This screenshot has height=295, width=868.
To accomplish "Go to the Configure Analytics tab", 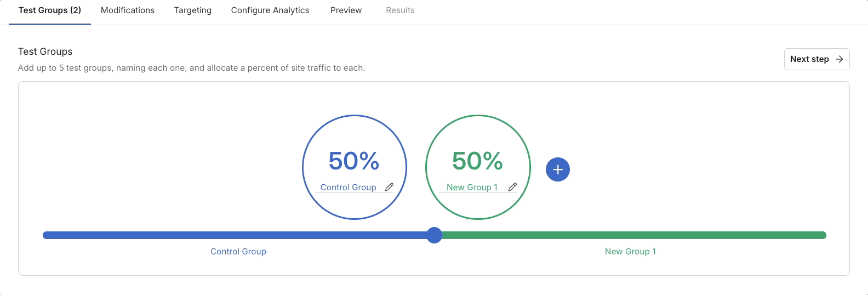I will (x=270, y=10).
